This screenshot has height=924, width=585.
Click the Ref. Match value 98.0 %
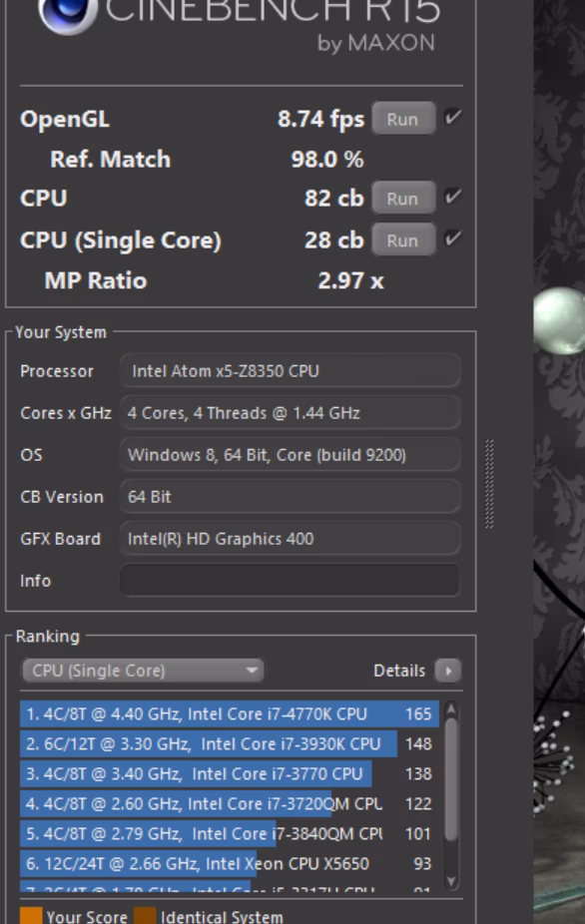point(327,159)
